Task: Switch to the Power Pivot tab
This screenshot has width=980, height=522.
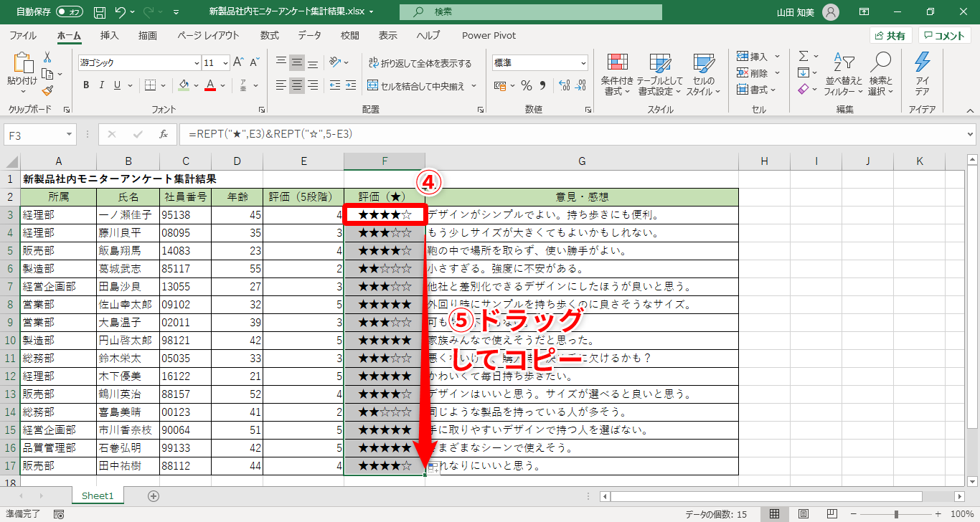Action: tap(489, 35)
